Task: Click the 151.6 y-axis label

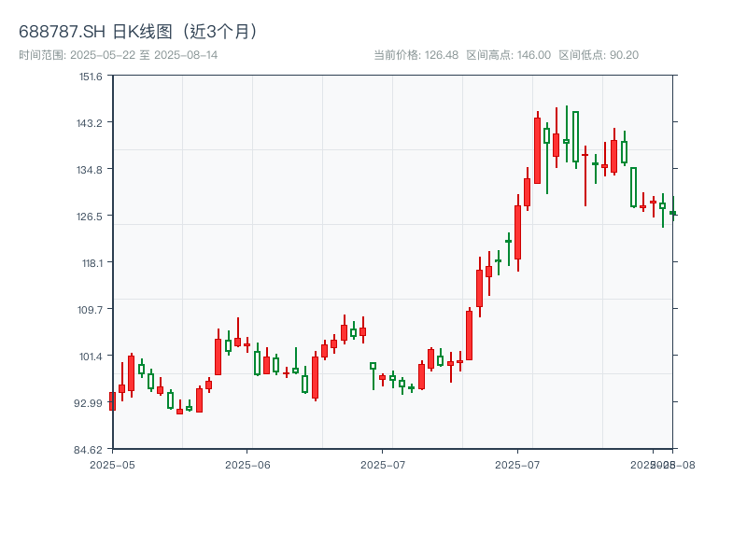Action: (x=91, y=77)
